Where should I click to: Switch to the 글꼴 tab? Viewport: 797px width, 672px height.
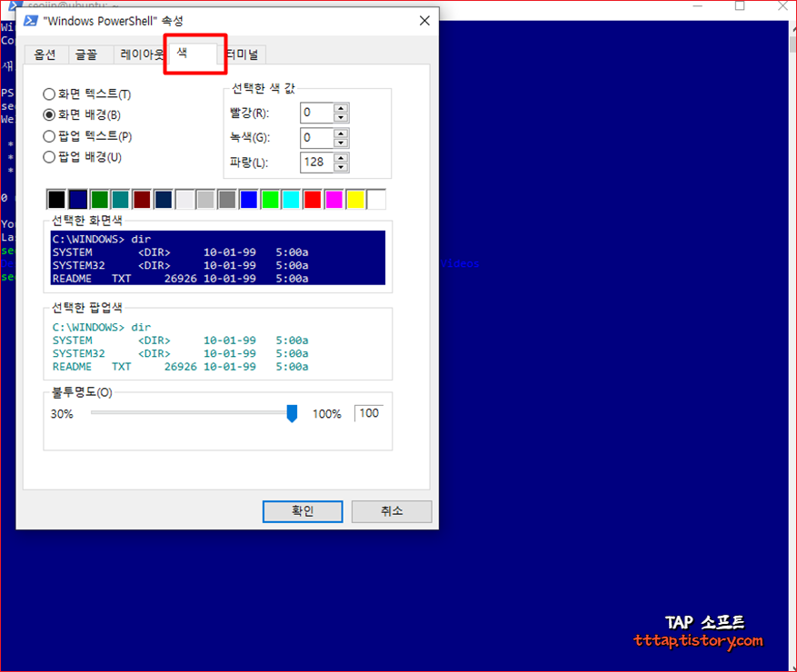tap(87, 54)
